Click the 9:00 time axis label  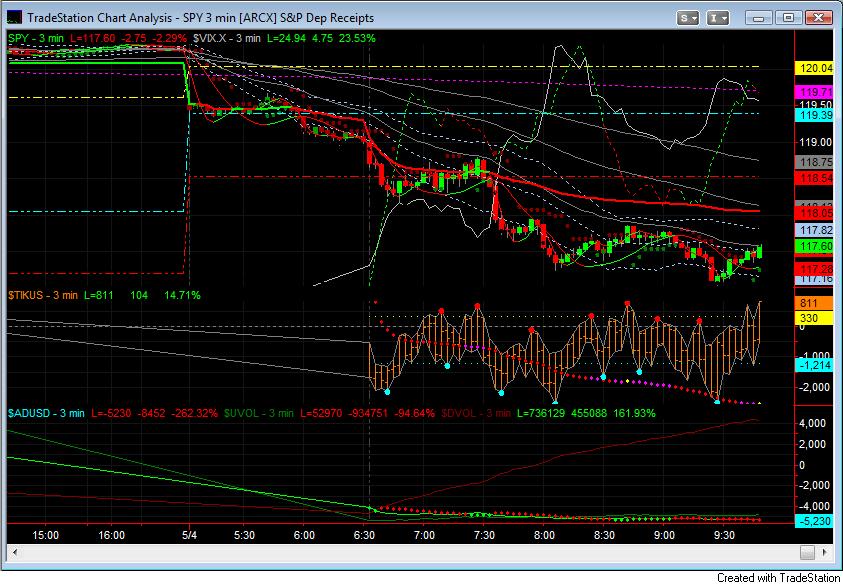[665, 535]
